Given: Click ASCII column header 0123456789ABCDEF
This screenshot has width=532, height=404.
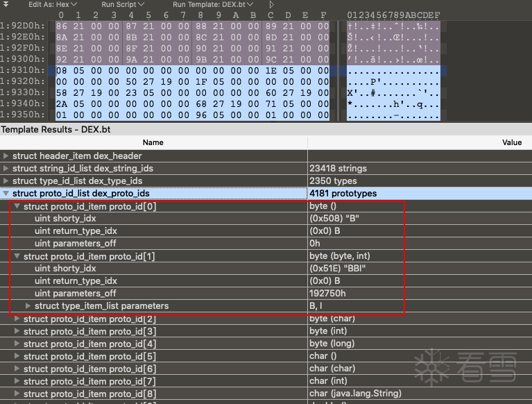Looking at the screenshot, I should coord(393,15).
